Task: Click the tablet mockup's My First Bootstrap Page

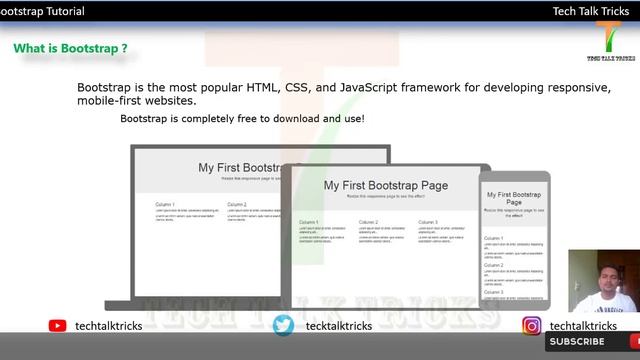Action: 386,185
